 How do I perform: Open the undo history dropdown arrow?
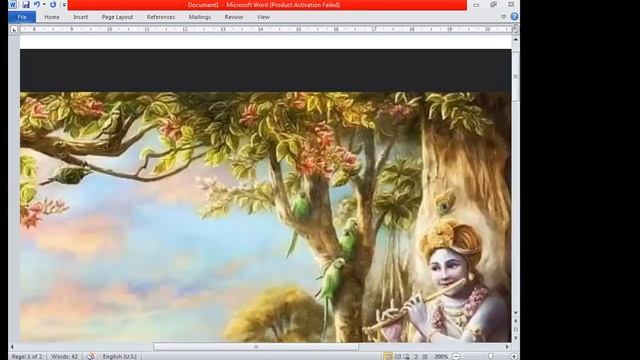(44, 4)
